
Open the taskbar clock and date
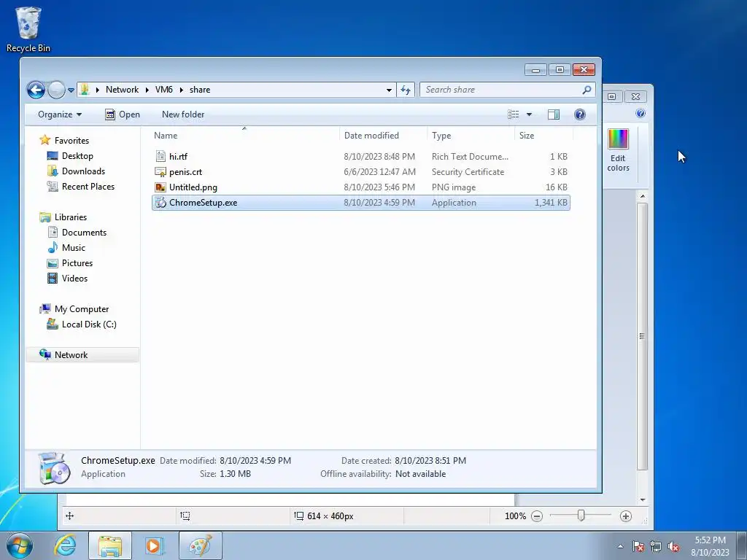[710, 546]
